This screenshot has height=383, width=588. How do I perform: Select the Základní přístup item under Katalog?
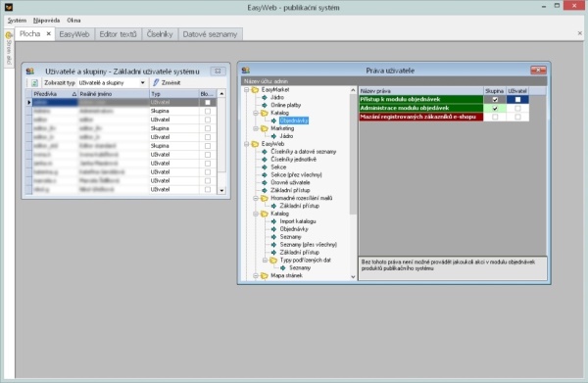(x=299, y=253)
